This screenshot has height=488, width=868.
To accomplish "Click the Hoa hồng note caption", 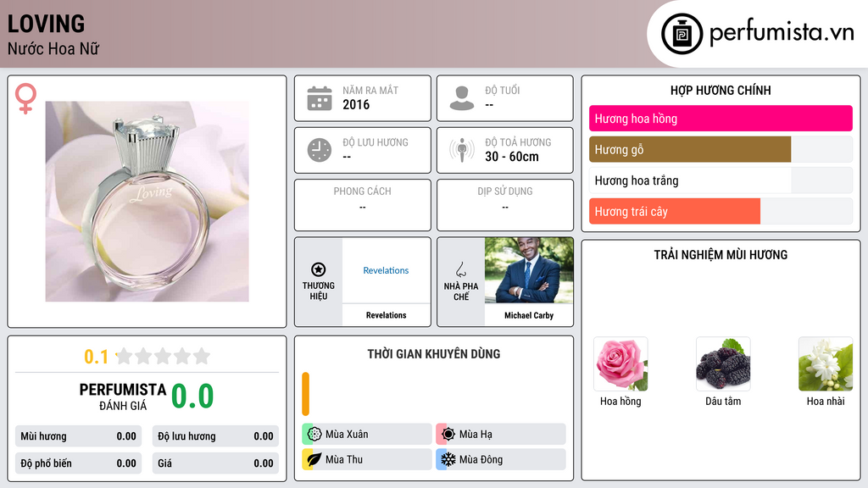I will (x=620, y=401).
